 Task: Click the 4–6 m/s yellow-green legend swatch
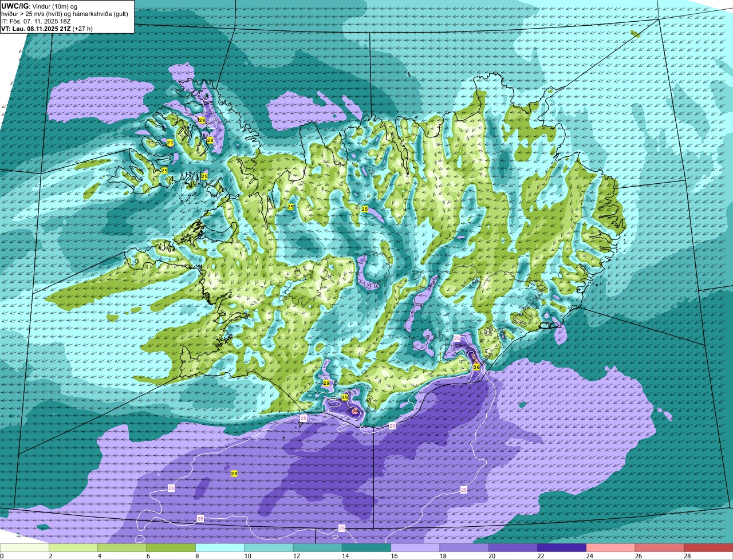122,548
